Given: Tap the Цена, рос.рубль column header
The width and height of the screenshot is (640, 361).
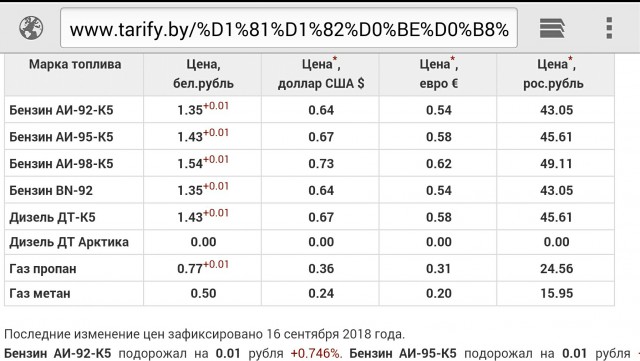Looking at the screenshot, I should pyautogui.click(x=556, y=74).
